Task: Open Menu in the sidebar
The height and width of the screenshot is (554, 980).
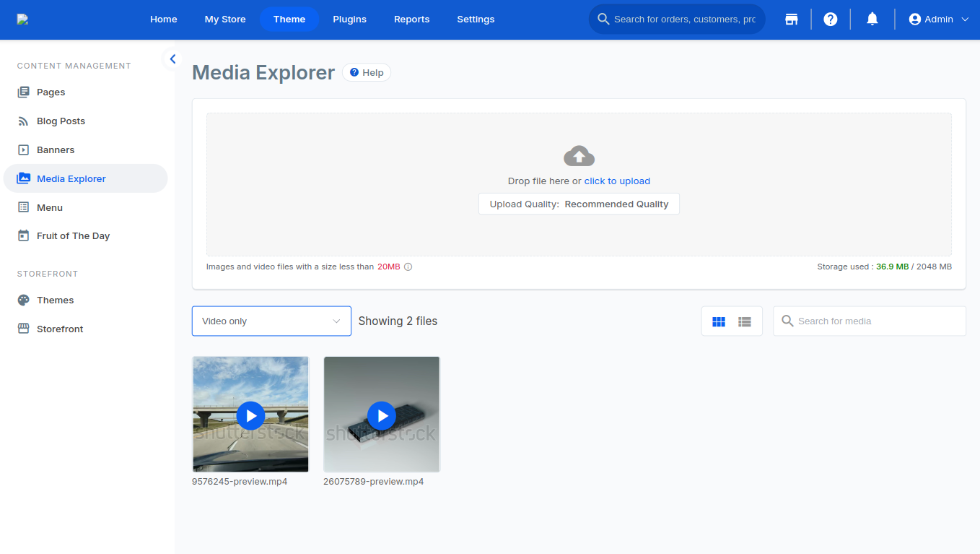Action: pyautogui.click(x=85, y=207)
